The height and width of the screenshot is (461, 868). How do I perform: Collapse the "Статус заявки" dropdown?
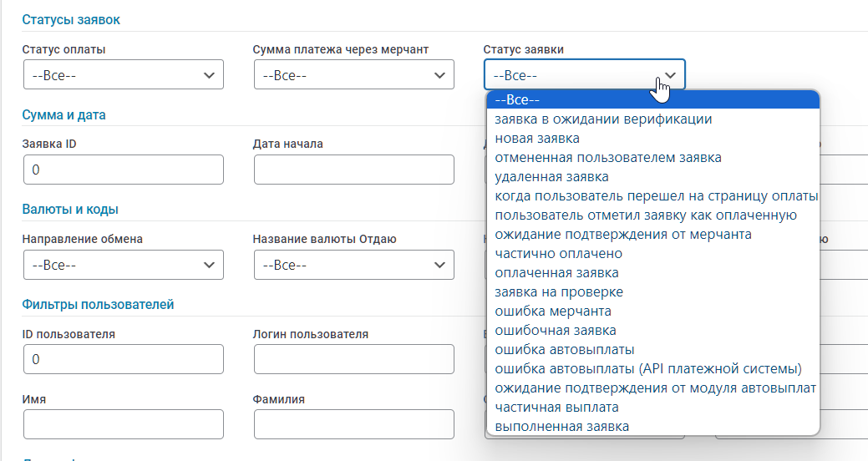pos(585,74)
